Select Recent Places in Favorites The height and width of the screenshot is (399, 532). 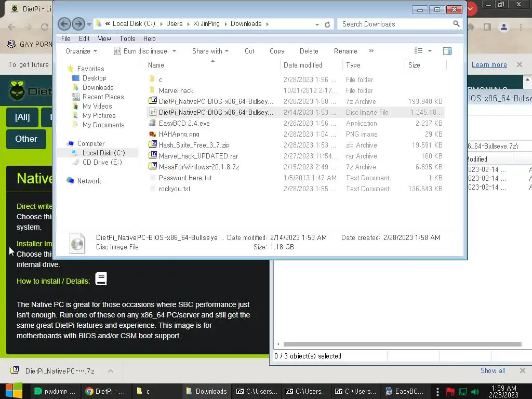pos(103,97)
